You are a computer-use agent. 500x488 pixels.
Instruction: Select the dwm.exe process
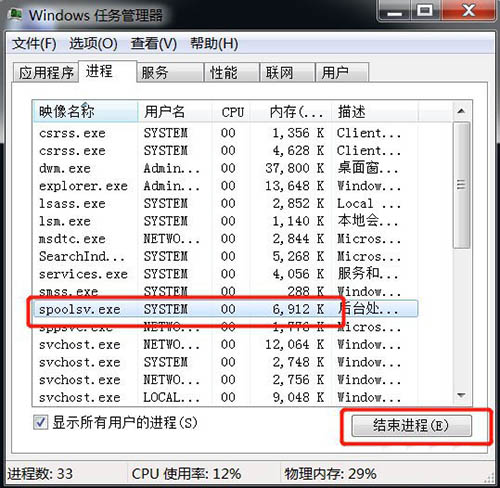[225, 168]
